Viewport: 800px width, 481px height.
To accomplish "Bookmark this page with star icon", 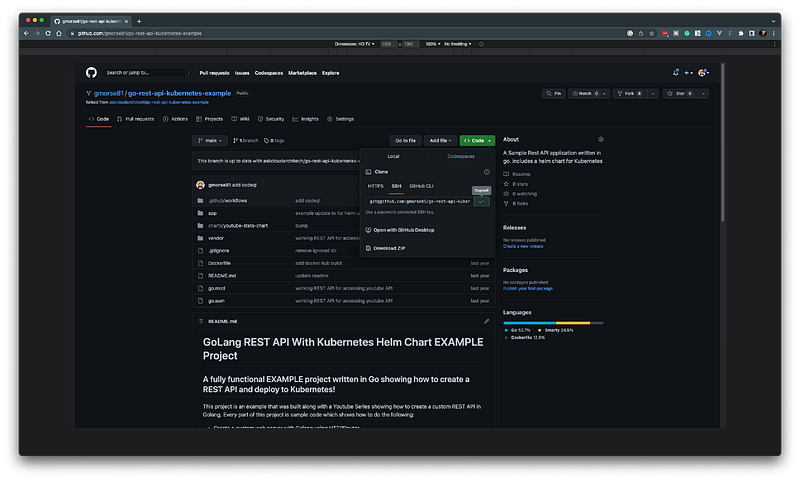I will [652, 33].
